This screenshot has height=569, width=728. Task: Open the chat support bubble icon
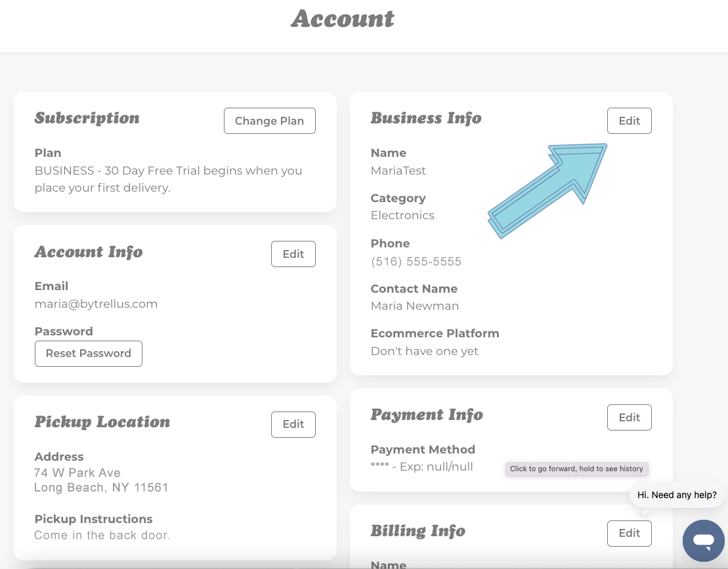pyautogui.click(x=704, y=541)
